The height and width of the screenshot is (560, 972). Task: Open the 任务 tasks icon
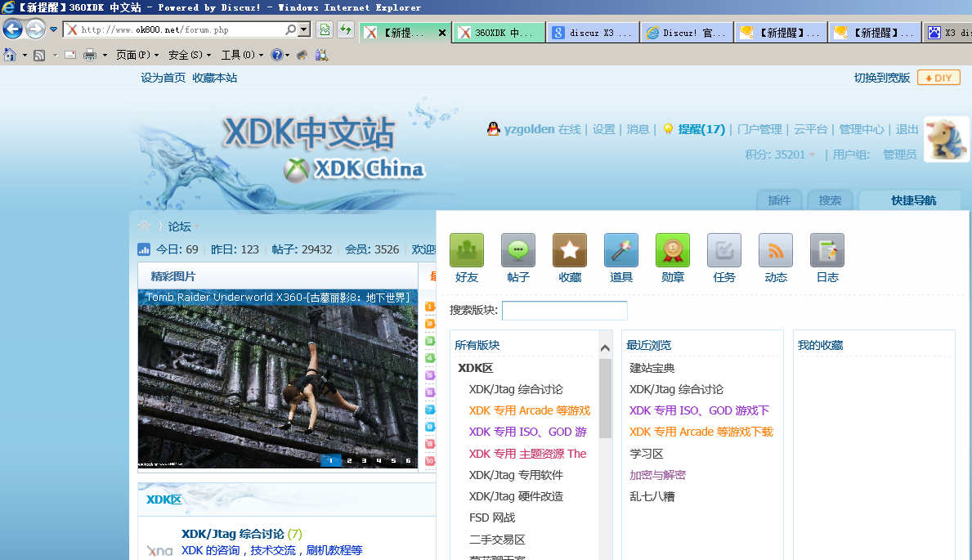click(723, 250)
